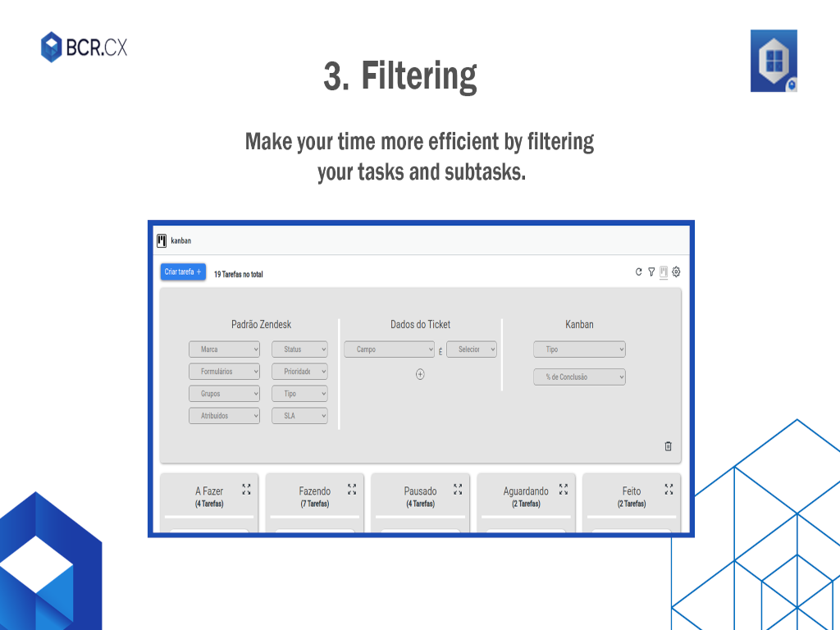Click the trash icon to clear filters
Image resolution: width=840 pixels, height=630 pixels.
668,446
